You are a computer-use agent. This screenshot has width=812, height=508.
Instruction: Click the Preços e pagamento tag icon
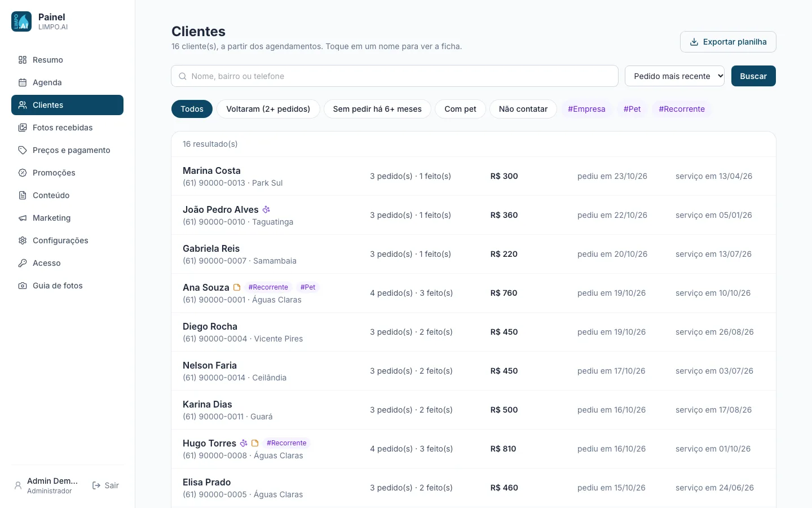[23, 150]
